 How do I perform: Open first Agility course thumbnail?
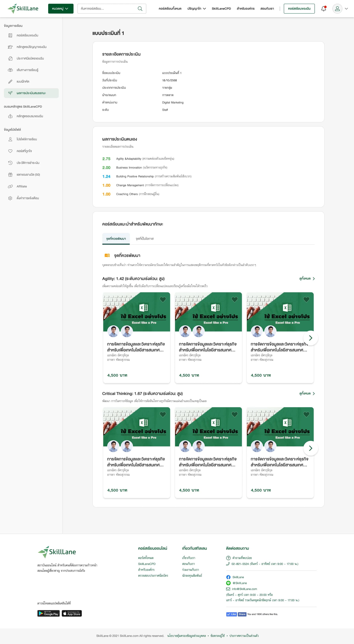point(137,312)
